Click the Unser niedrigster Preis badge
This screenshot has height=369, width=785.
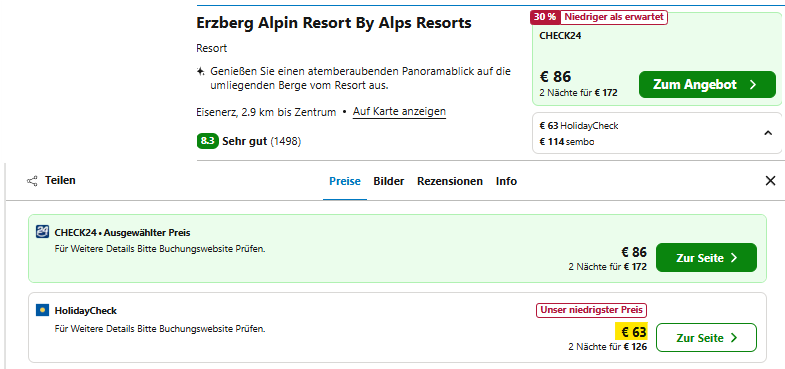pos(591,310)
